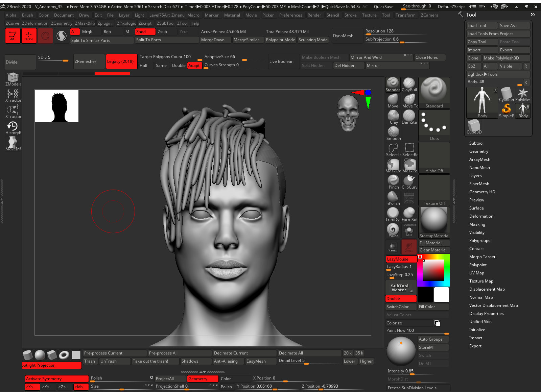541x392 pixels.
Task: Open the ZModeler brush
Action: click(13, 79)
